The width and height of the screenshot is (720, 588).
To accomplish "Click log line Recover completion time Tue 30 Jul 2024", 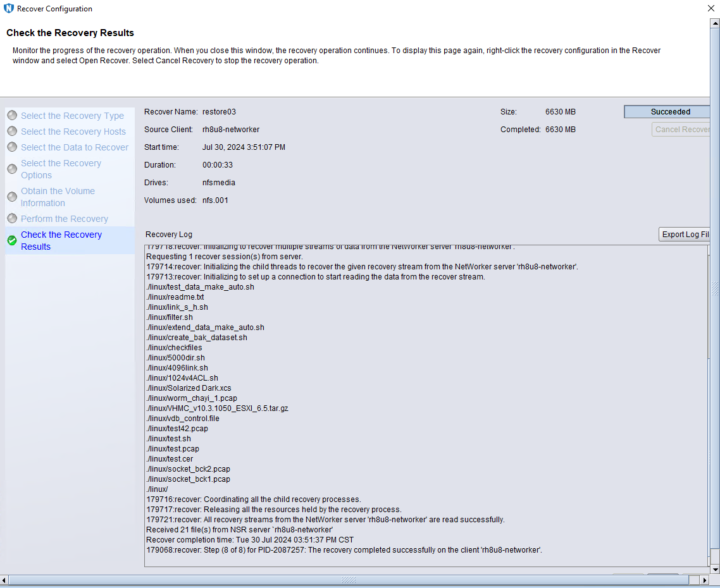I will coord(250,539).
